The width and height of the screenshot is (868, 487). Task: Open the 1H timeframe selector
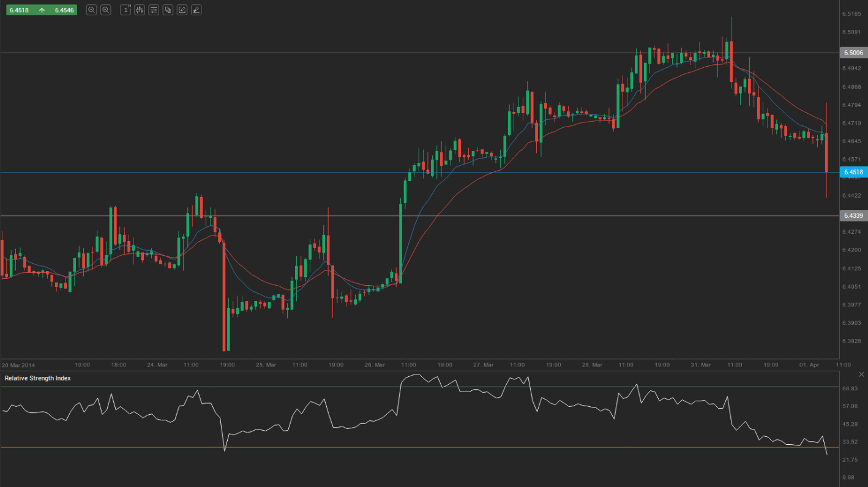point(125,10)
